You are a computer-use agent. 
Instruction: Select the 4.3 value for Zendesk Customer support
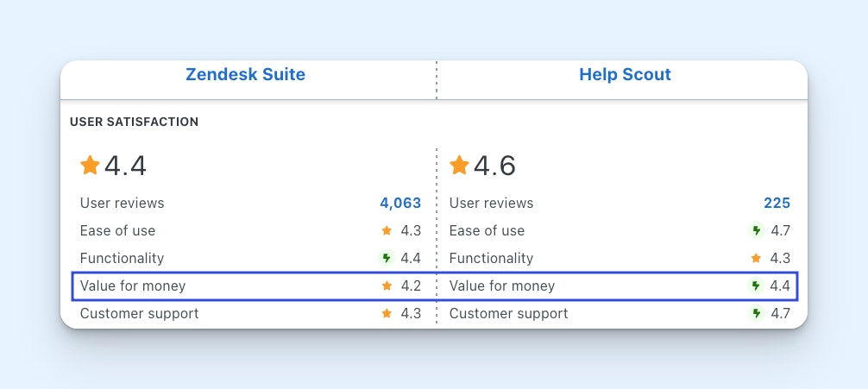pos(411,314)
